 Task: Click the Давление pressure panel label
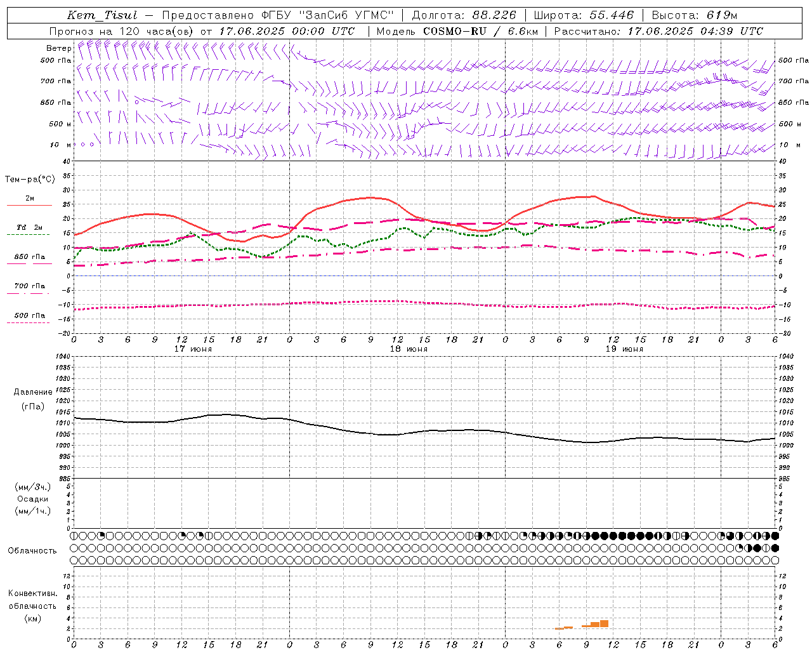(33, 392)
